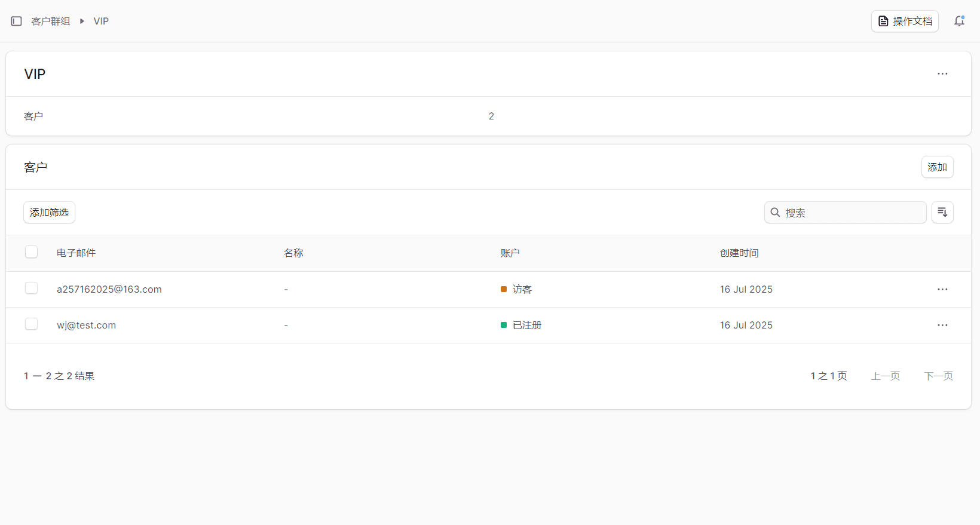This screenshot has width=980, height=525.
Task: Go to 客户群组 breadcrumb
Action: 51,22
